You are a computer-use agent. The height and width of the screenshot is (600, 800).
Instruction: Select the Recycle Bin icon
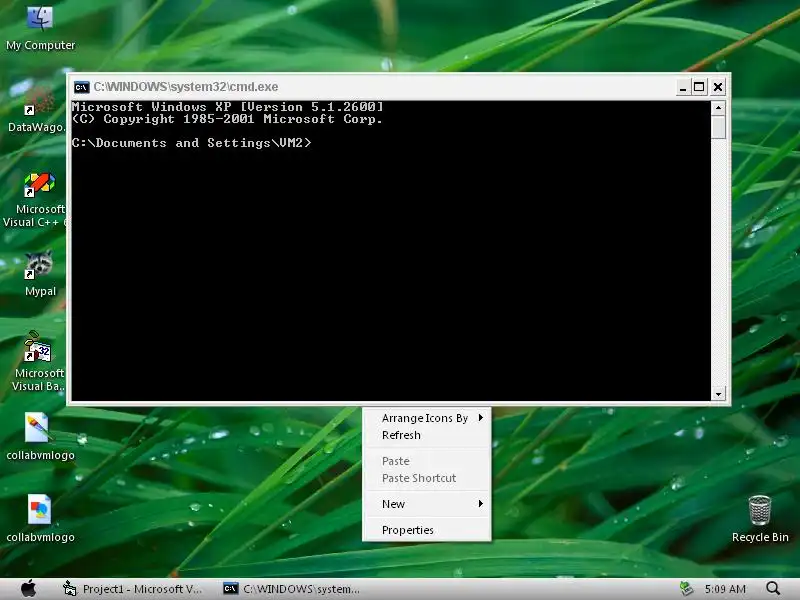(760, 519)
